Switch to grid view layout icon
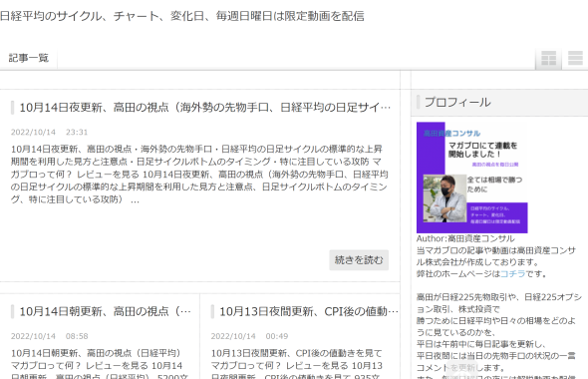 (x=548, y=58)
